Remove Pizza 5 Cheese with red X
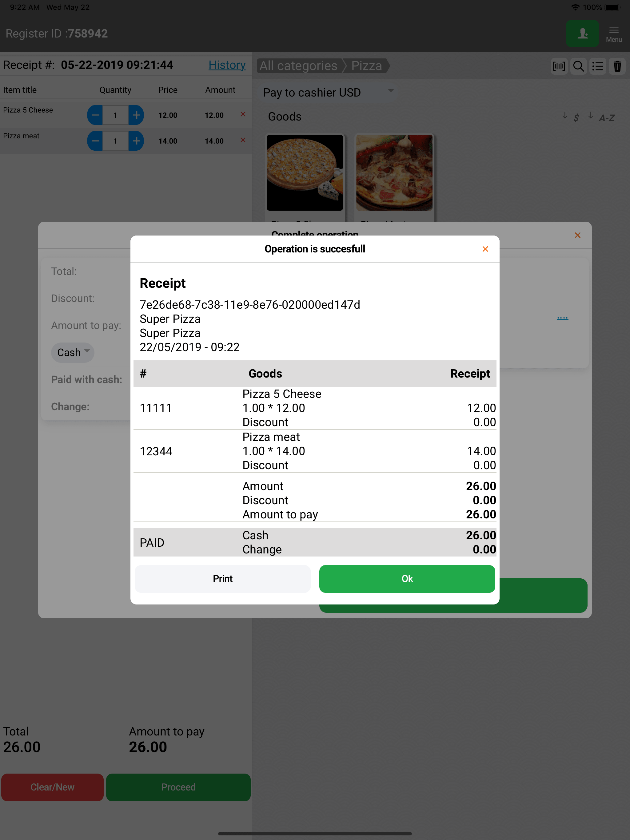 [x=243, y=114]
